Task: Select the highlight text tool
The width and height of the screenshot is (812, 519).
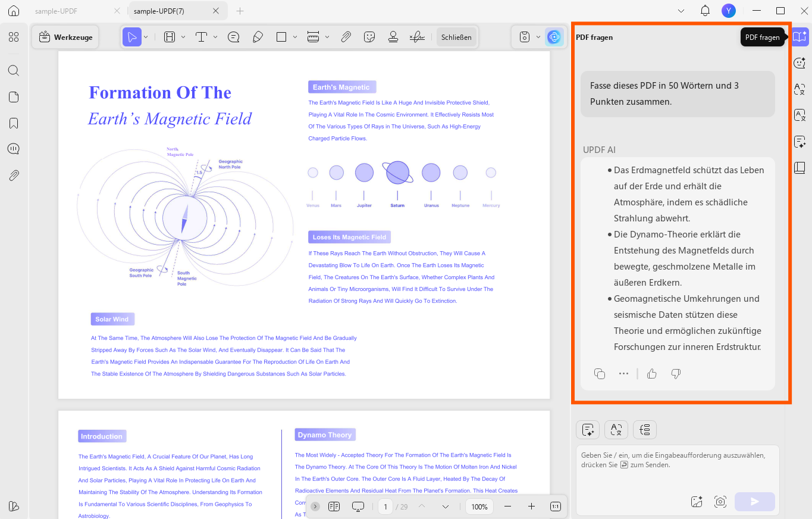Action: click(170, 37)
